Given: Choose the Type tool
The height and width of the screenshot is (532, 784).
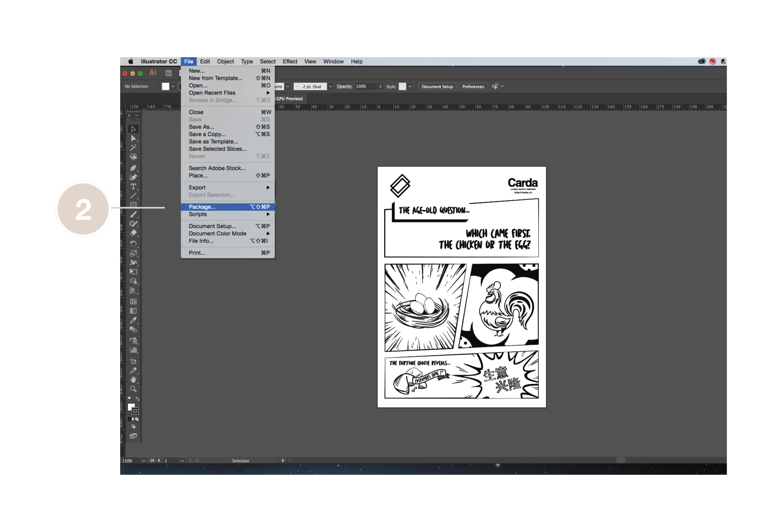Looking at the screenshot, I should coord(133,187).
